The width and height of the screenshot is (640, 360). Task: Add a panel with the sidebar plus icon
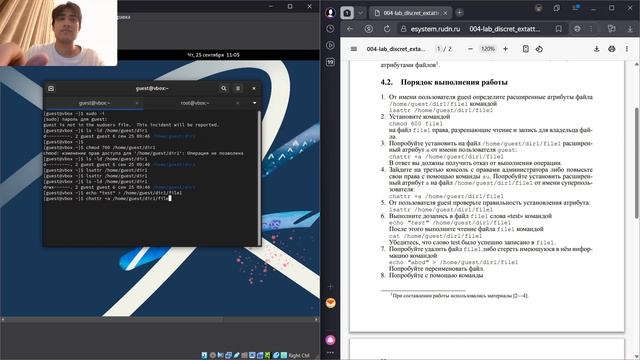pos(331,286)
